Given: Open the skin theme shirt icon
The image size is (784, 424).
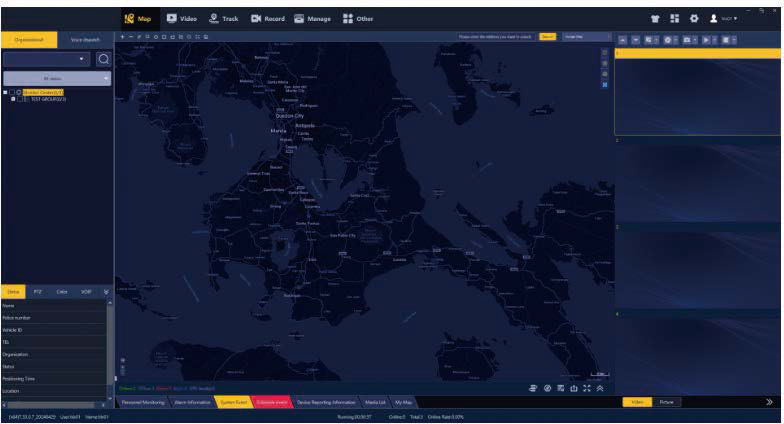Looking at the screenshot, I should point(655,18).
